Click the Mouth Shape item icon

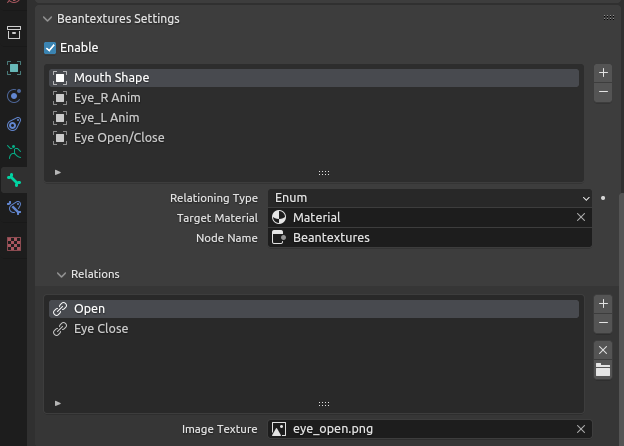click(x=60, y=78)
